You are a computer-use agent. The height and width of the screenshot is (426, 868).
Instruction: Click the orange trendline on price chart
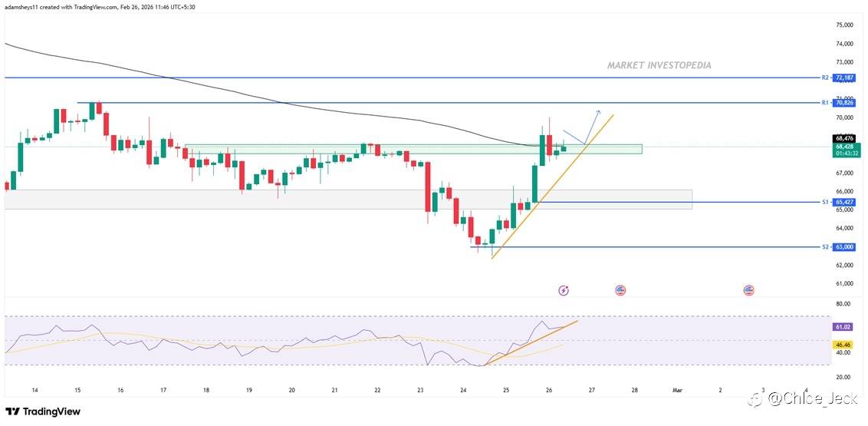click(x=552, y=187)
